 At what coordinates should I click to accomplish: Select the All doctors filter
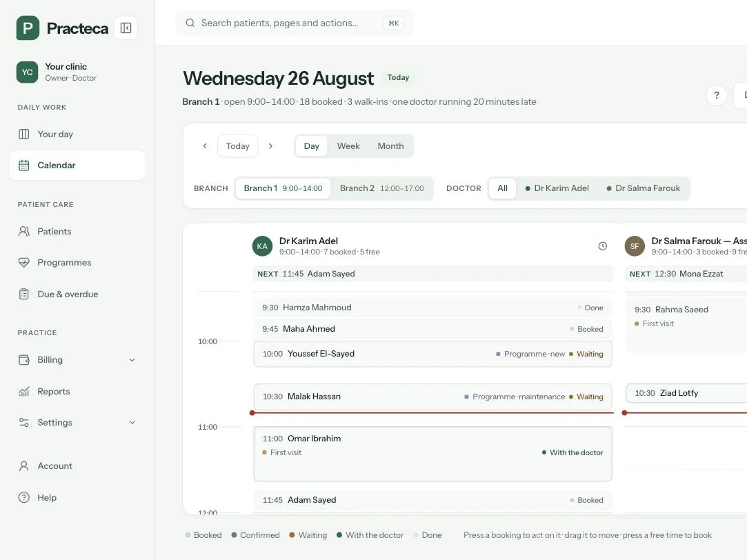click(503, 188)
